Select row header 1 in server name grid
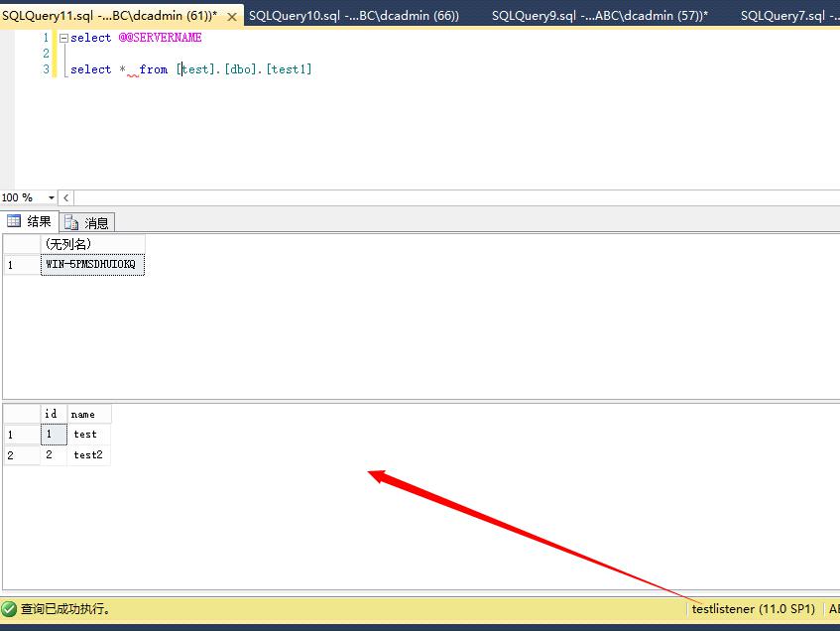This screenshot has height=631, width=840. pyautogui.click(x=22, y=264)
